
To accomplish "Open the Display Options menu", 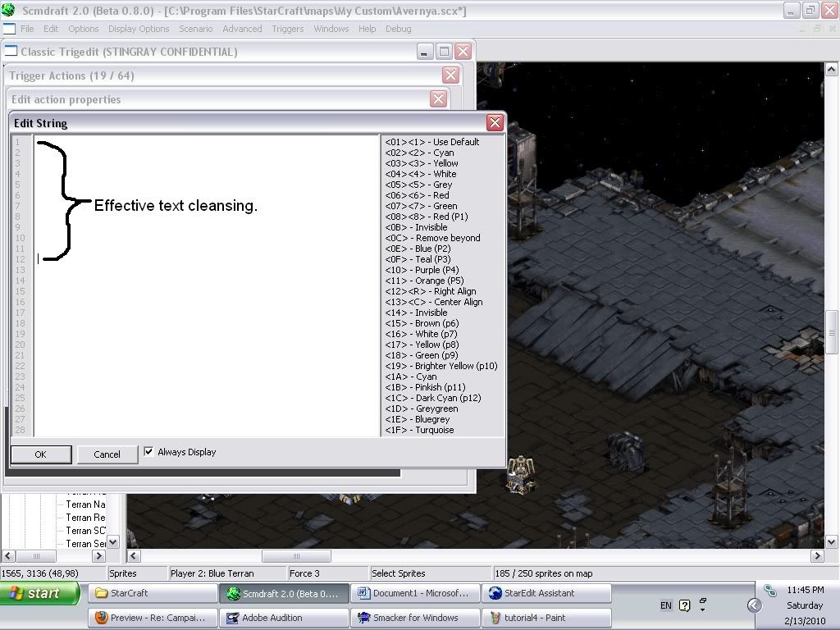I will [x=139, y=29].
